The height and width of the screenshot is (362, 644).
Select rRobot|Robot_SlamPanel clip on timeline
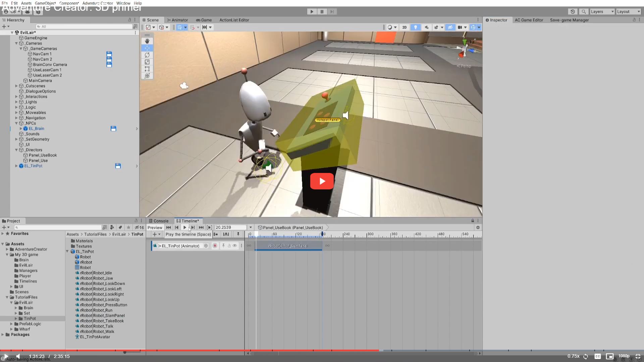point(288,246)
